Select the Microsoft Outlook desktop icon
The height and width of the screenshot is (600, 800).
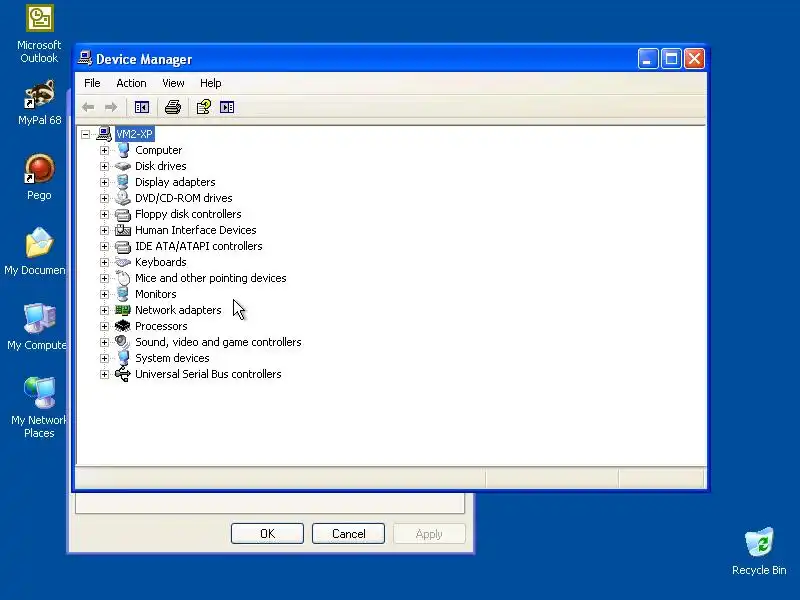click(x=39, y=34)
